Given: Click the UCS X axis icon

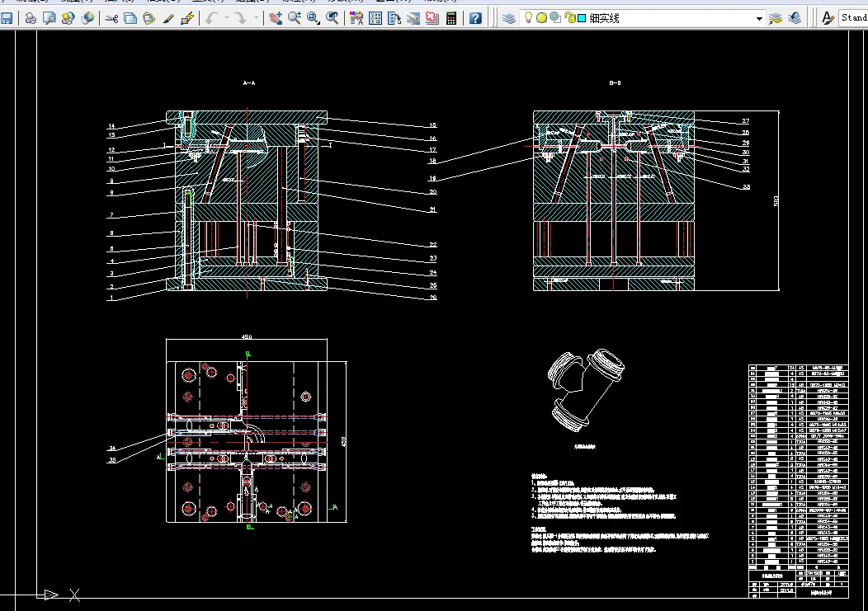Looking at the screenshot, I should 75,595.
